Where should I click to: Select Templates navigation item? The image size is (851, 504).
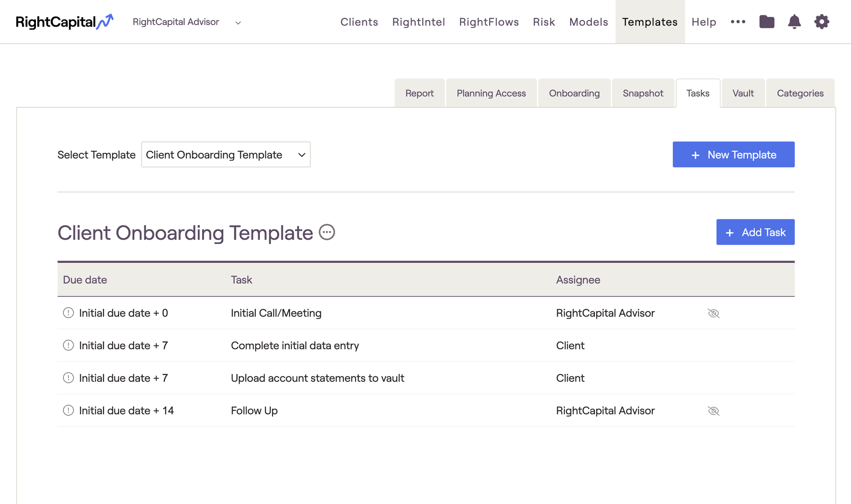pyautogui.click(x=650, y=22)
